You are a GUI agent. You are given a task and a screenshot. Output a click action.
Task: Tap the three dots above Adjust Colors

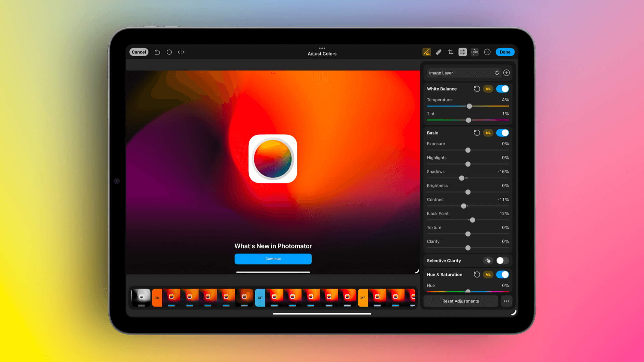322,48
